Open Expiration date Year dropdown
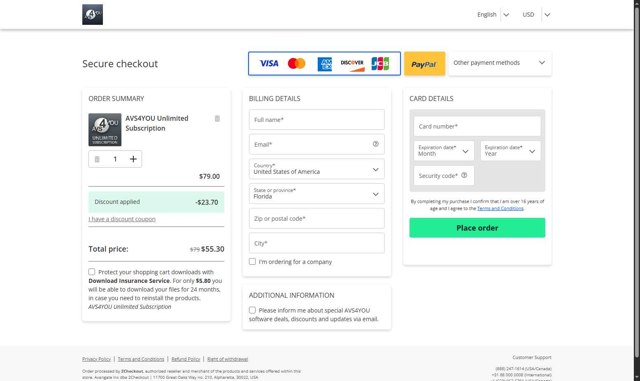The width and height of the screenshot is (640, 381). pos(510,151)
